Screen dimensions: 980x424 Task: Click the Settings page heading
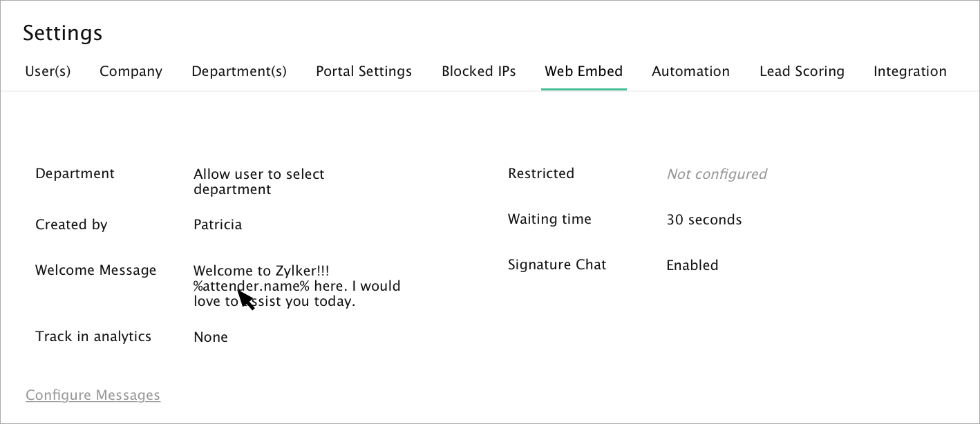click(x=62, y=32)
